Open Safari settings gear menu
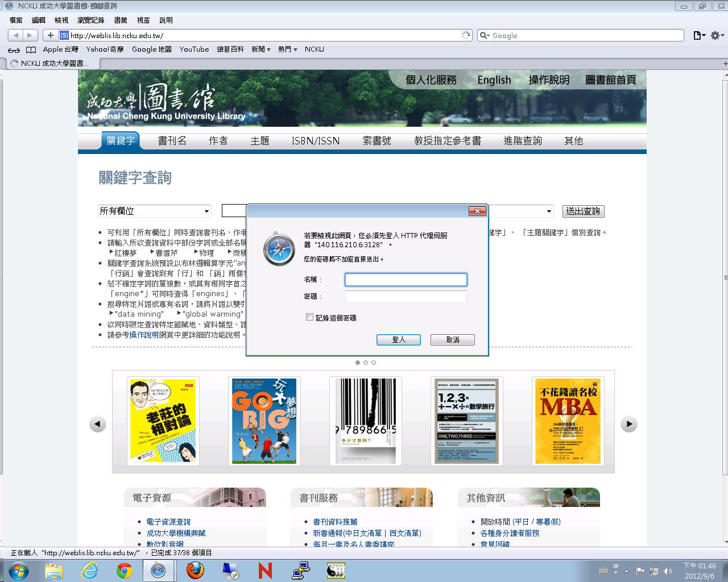728x582 pixels. click(x=717, y=35)
